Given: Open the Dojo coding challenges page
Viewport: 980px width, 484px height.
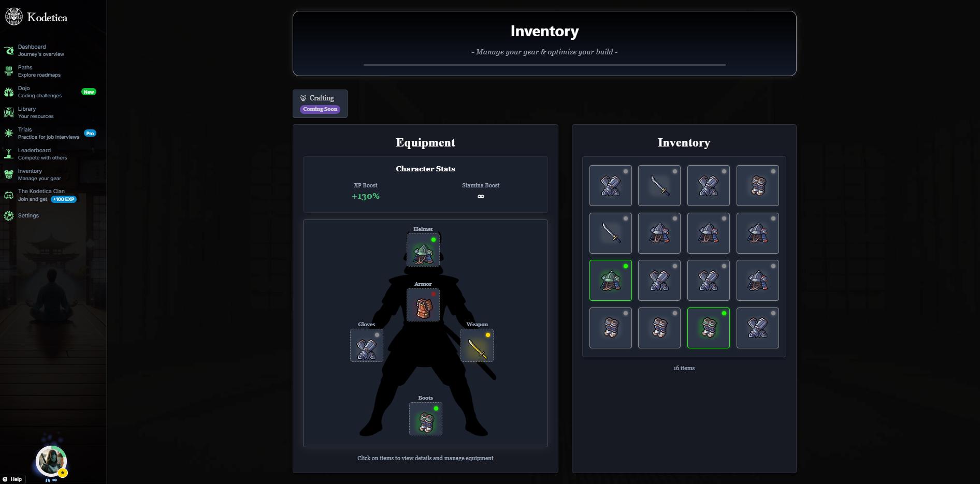Looking at the screenshot, I should (39, 92).
